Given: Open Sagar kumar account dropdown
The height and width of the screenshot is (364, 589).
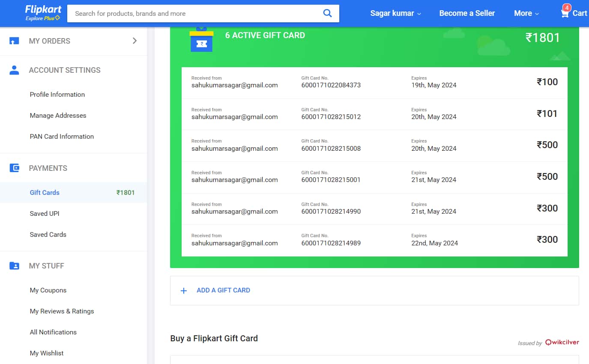Looking at the screenshot, I should tap(395, 13).
